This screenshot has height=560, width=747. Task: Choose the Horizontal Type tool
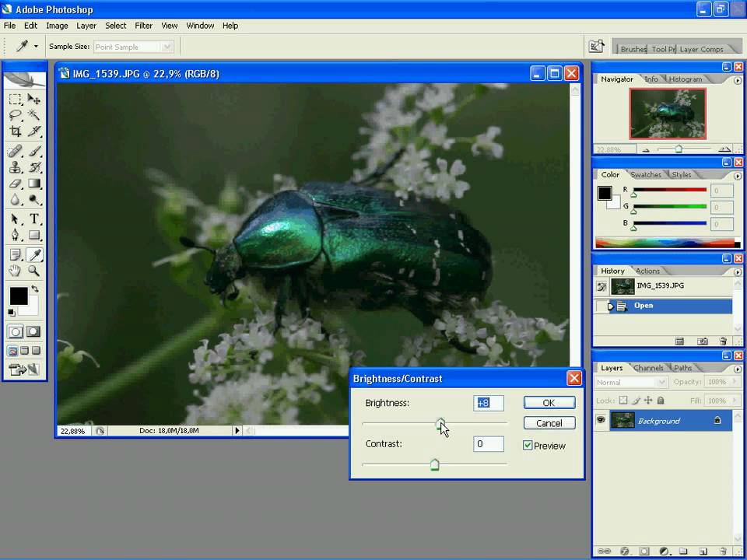tap(34, 219)
